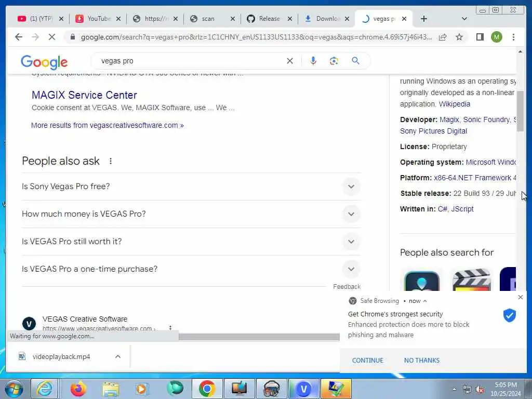Viewport: 532px width, 399px height.
Task: Open the VEGAS V taskbar icon
Action: click(x=303, y=389)
